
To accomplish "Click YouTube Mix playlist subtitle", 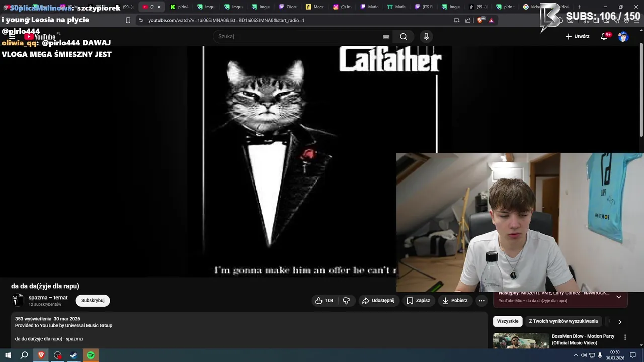I will coord(532,301).
